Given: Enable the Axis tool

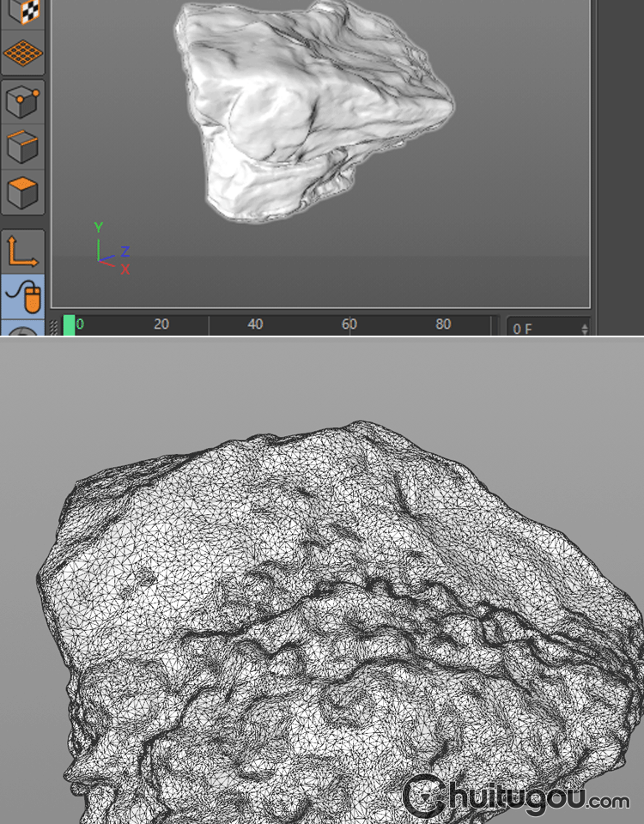Looking at the screenshot, I should pos(22,251).
